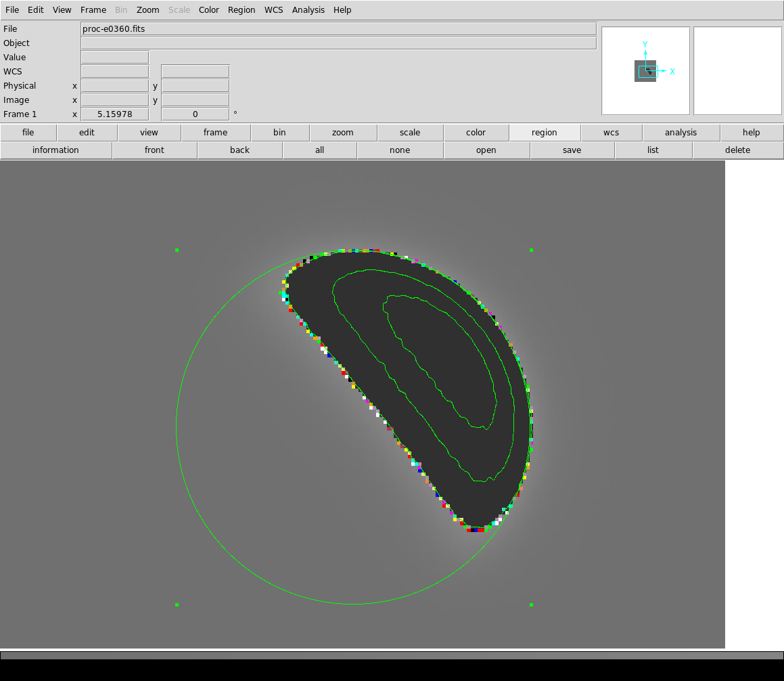Save regions with the save button

(572, 150)
